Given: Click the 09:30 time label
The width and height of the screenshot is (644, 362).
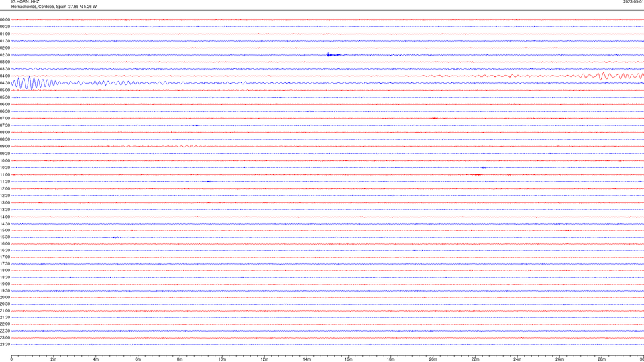Looking at the screenshot, I should (5, 154).
